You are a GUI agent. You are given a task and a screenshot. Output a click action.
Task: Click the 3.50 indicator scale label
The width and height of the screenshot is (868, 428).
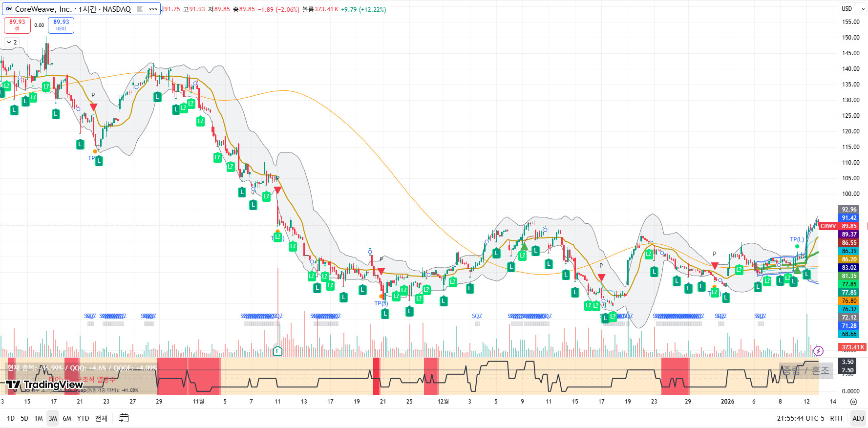[x=847, y=362]
